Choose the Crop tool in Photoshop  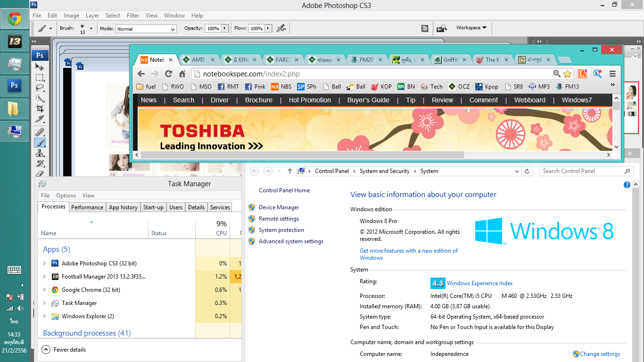(40, 108)
